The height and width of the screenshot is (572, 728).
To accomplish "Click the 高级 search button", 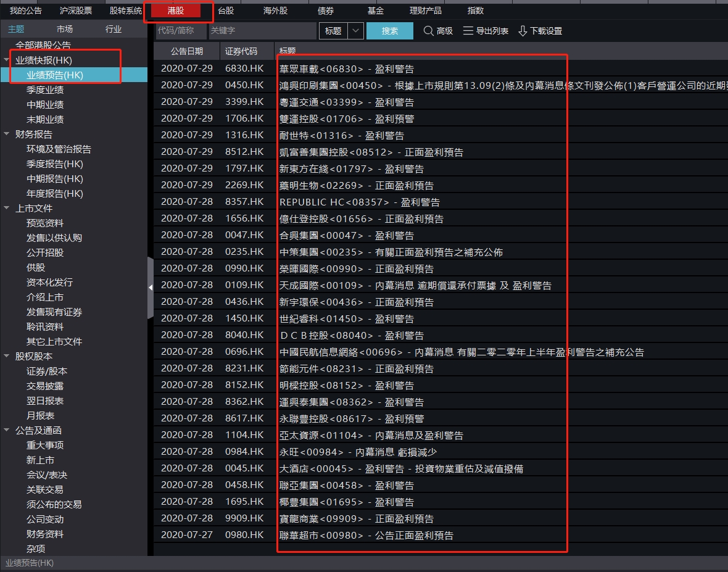I will click(x=438, y=31).
